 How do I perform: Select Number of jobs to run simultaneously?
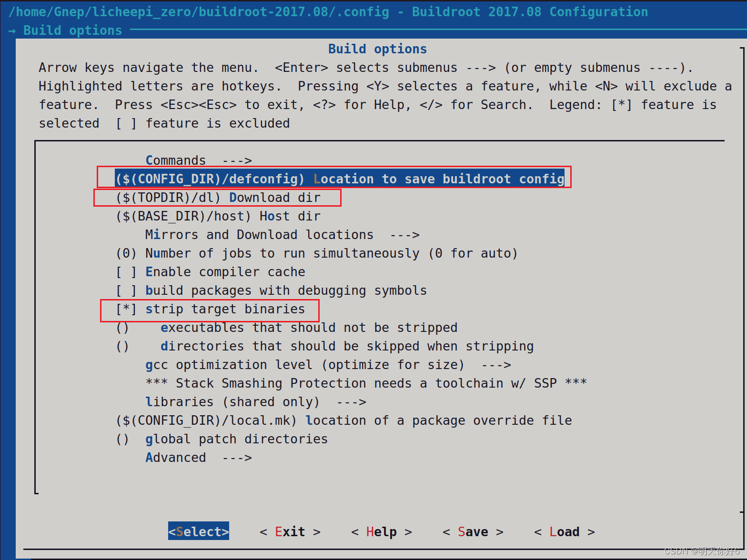[317, 253]
